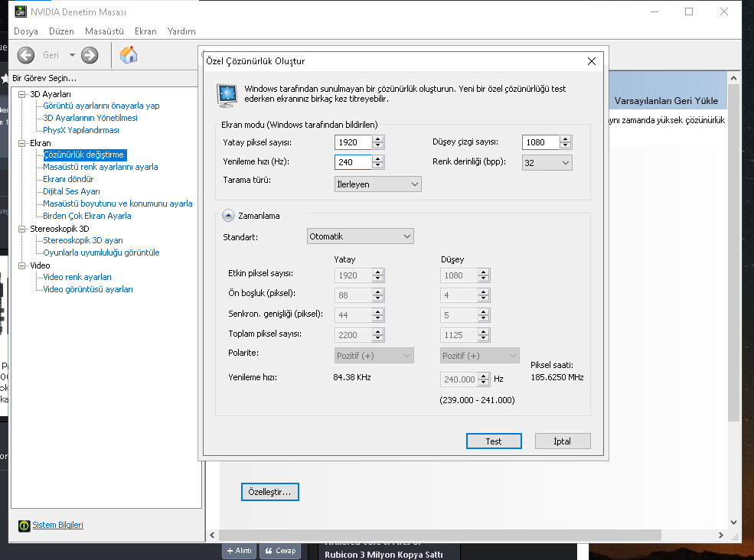
Task: Select Stereoskopik 3D ayarı item
Action: click(83, 240)
